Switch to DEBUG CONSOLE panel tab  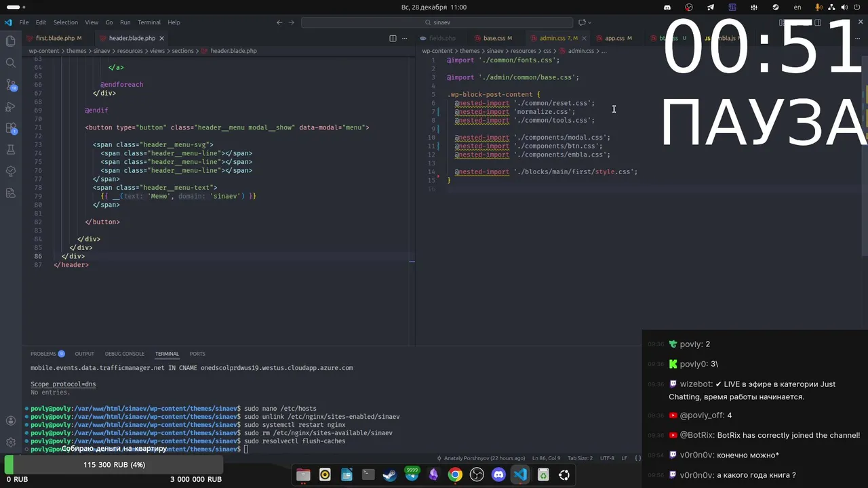point(125,354)
